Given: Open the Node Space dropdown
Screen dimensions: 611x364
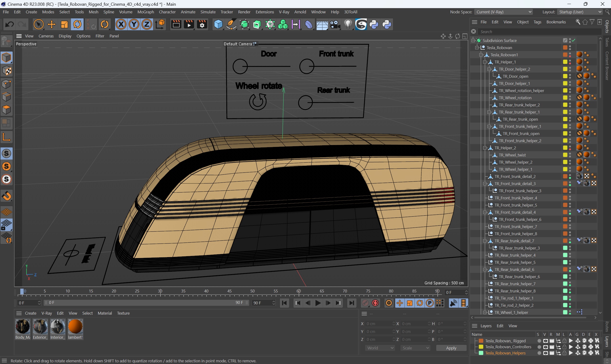Looking at the screenshot, I should pos(504,12).
